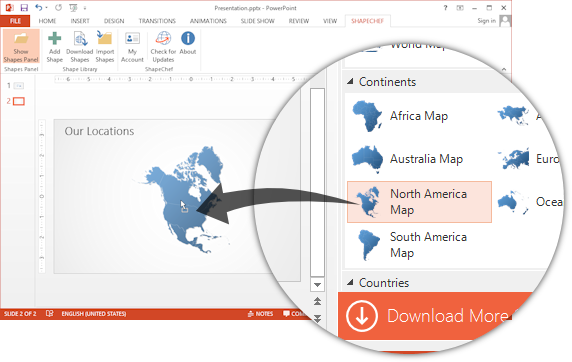
Task: Click 'ENGLISH (UNITED STATES)' language indicator
Action: [x=94, y=313]
